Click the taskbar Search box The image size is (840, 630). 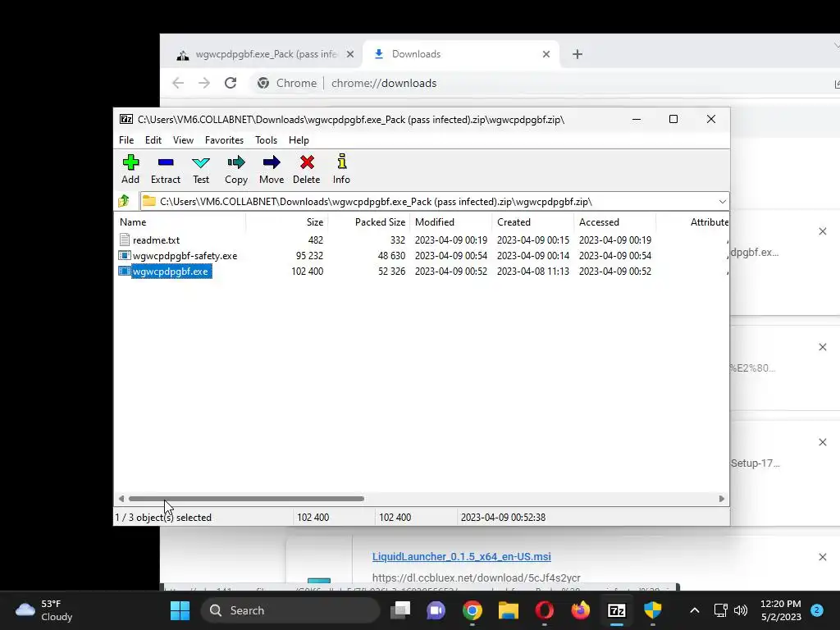pos(290,610)
